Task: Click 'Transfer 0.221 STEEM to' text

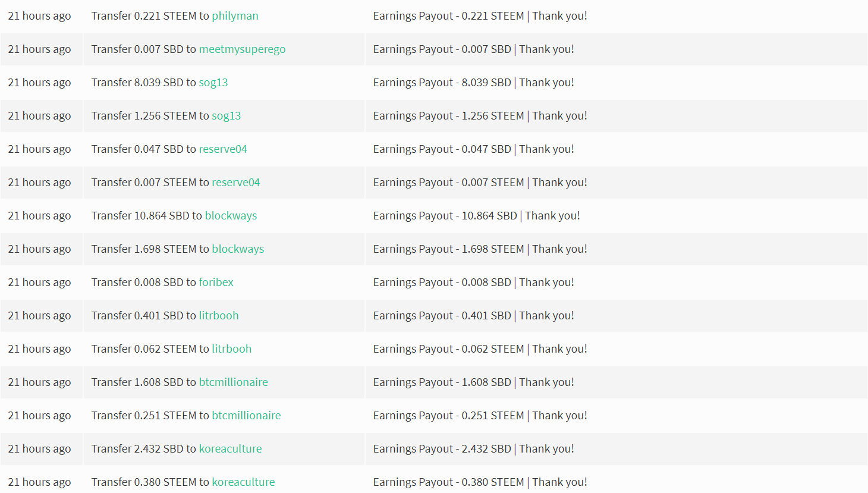Action: coord(150,16)
